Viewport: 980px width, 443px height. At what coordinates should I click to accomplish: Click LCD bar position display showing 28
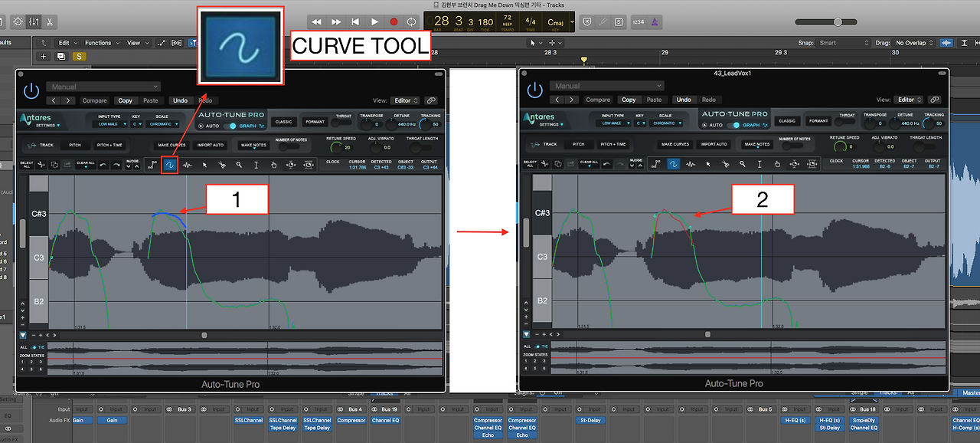442,21
